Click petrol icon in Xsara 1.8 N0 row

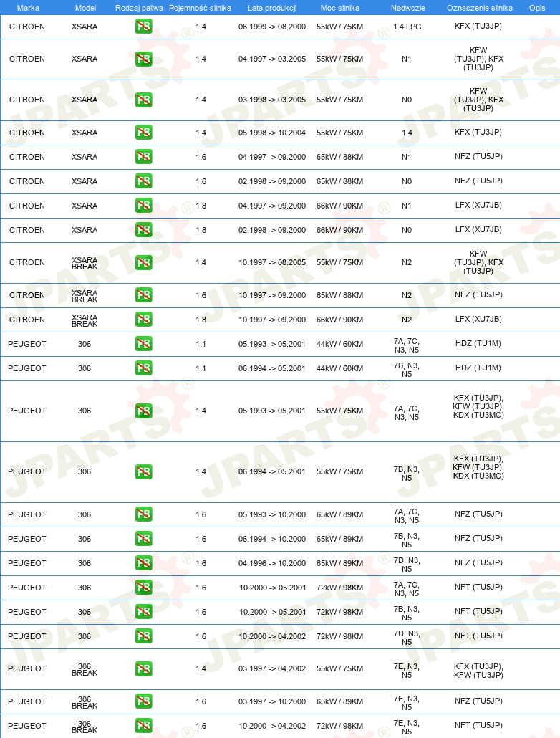click(143, 230)
